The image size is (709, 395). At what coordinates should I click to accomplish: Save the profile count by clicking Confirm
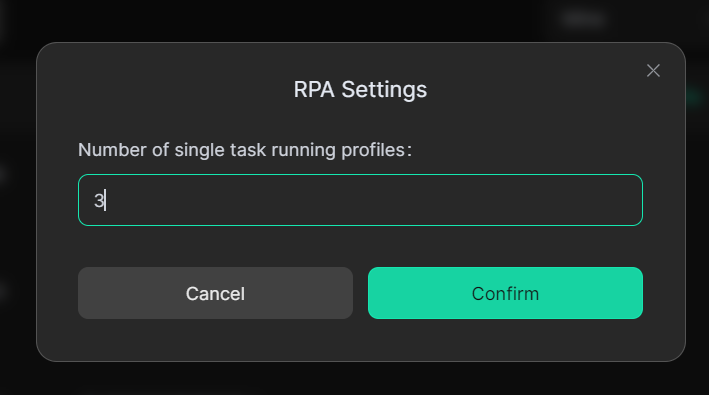click(505, 293)
